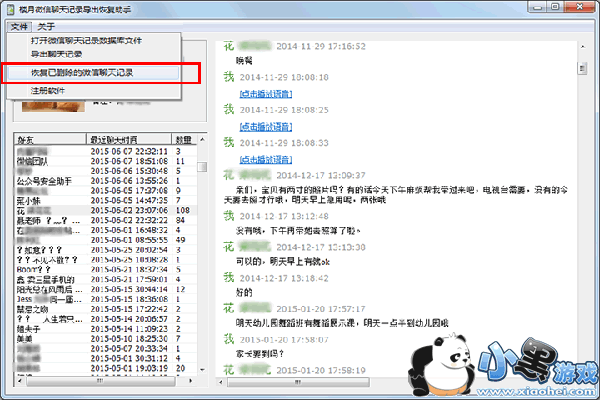The height and width of the screenshot is (400, 600).
Task: Click 恢复已删除的微信聊天记录 menu entry
Action: 93,73
